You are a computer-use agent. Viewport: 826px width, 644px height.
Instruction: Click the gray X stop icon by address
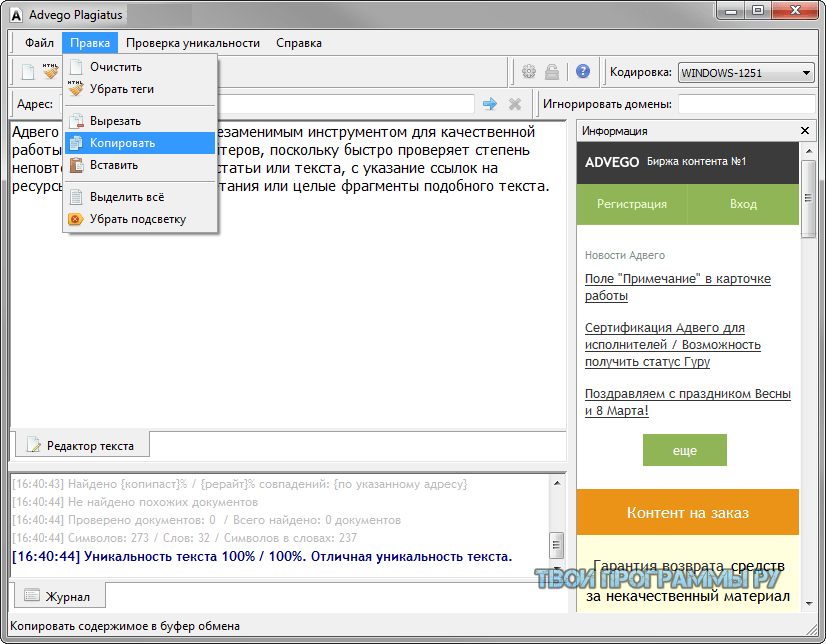[x=515, y=104]
